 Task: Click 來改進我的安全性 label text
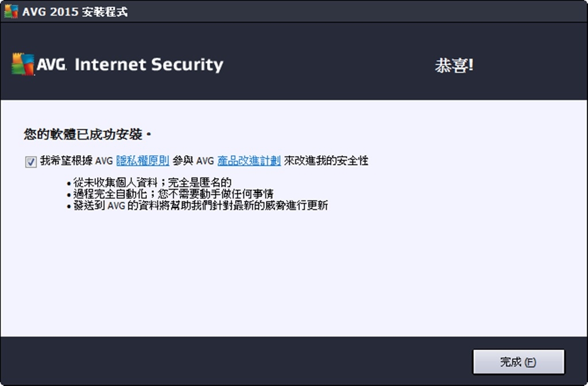pyautogui.click(x=326, y=161)
